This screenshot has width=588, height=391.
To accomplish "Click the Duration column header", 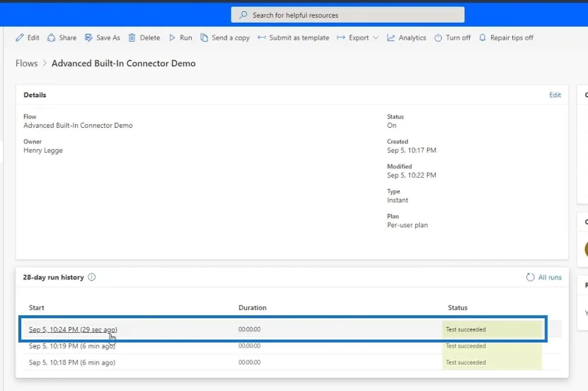I will (252, 307).
